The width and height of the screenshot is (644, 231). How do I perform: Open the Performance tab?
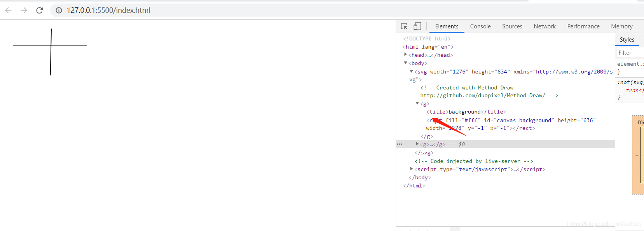[x=583, y=26]
